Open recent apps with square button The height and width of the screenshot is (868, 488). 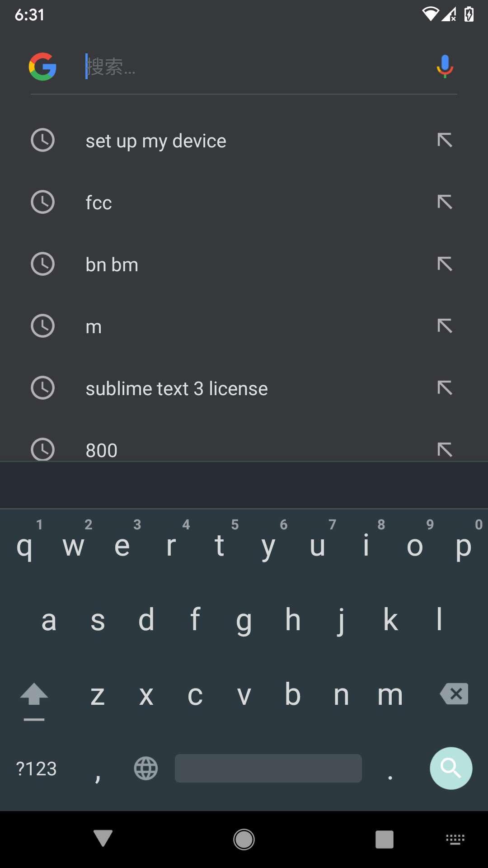point(384,840)
